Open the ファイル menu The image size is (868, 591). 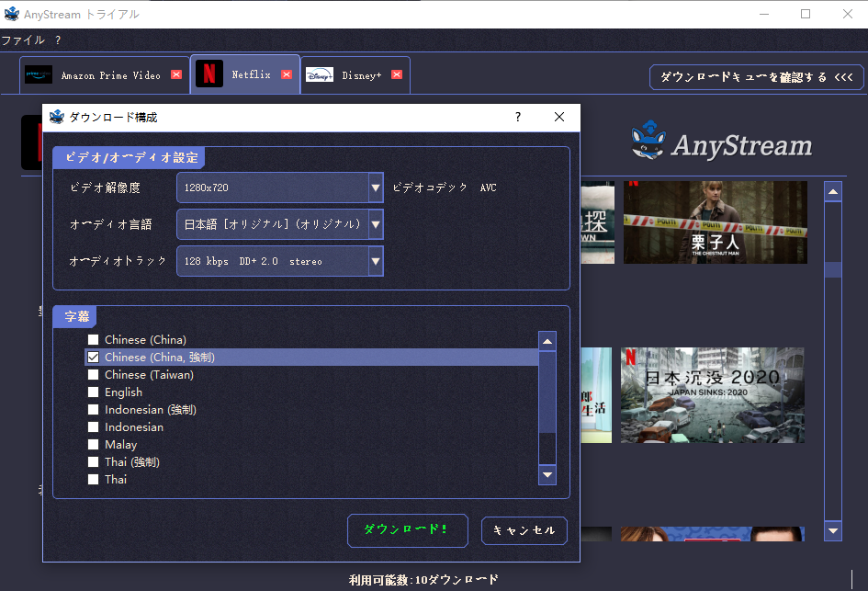click(23, 40)
